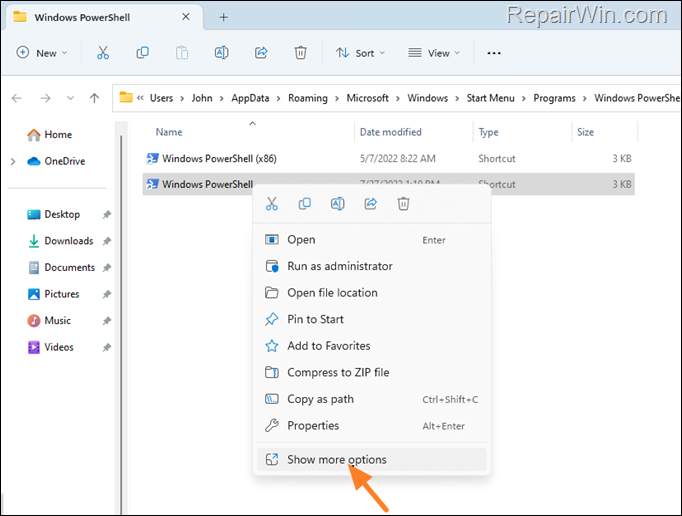Click the Rename icon in the context menu
The width and height of the screenshot is (682, 516).
[x=338, y=204]
